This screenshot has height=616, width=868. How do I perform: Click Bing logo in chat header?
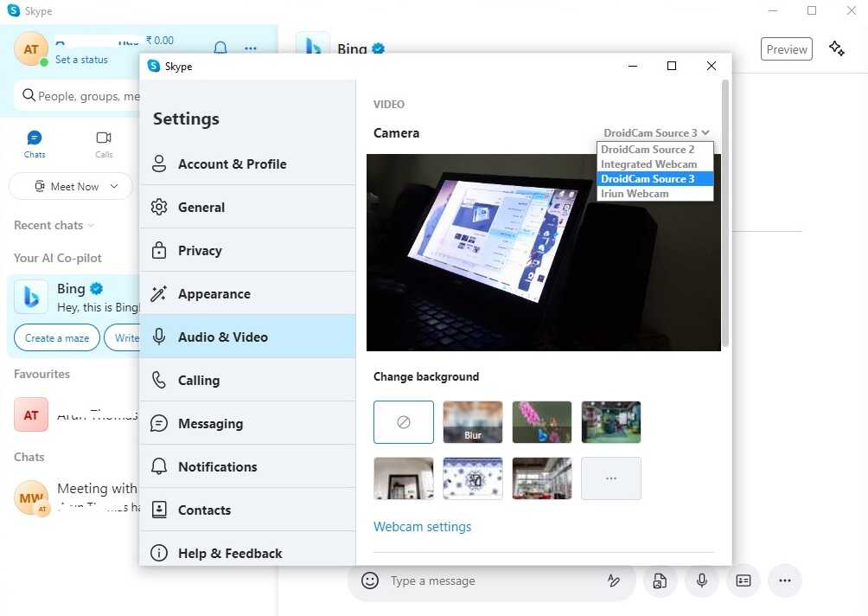tap(313, 44)
